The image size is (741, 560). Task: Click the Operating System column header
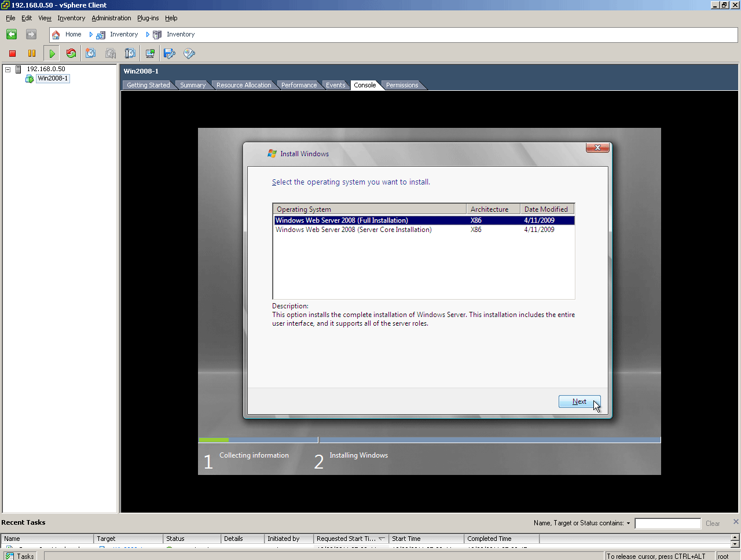370,209
